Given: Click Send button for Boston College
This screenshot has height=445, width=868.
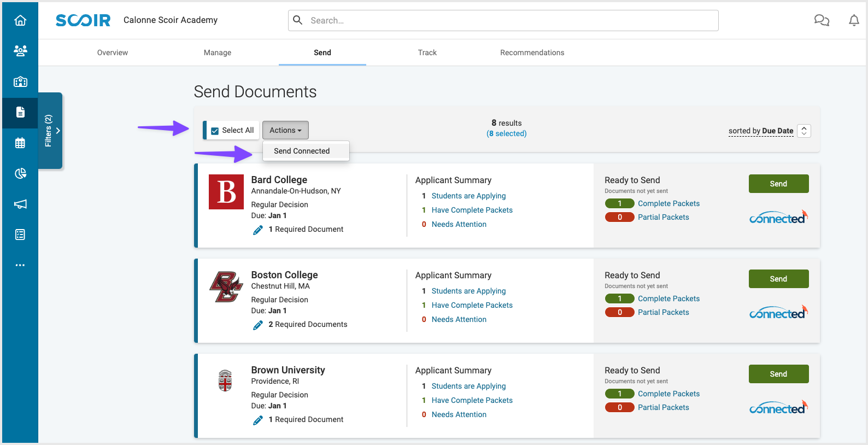Looking at the screenshot, I should point(778,279).
